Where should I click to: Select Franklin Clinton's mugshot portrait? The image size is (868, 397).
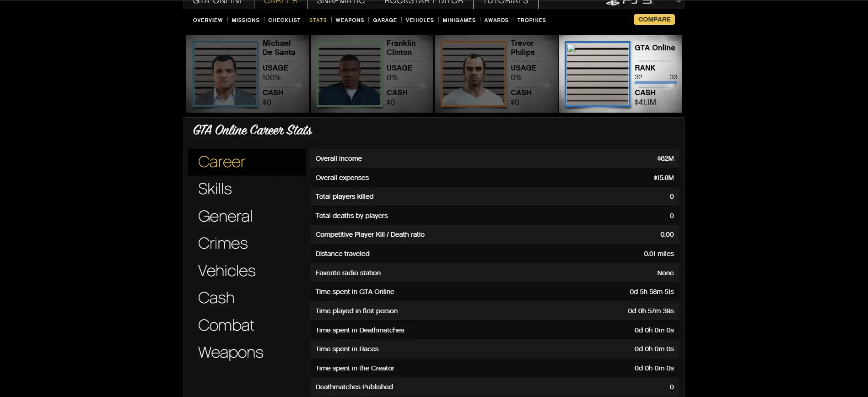pyautogui.click(x=350, y=74)
